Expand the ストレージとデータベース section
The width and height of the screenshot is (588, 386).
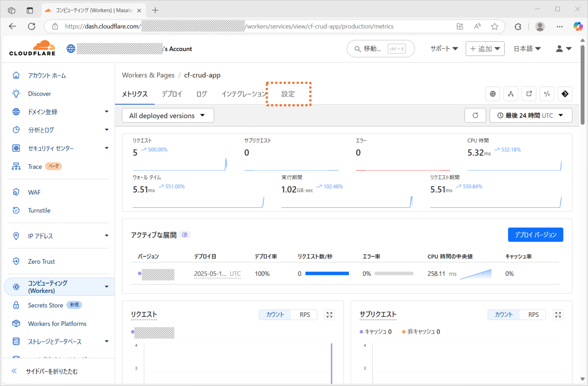tap(107, 341)
